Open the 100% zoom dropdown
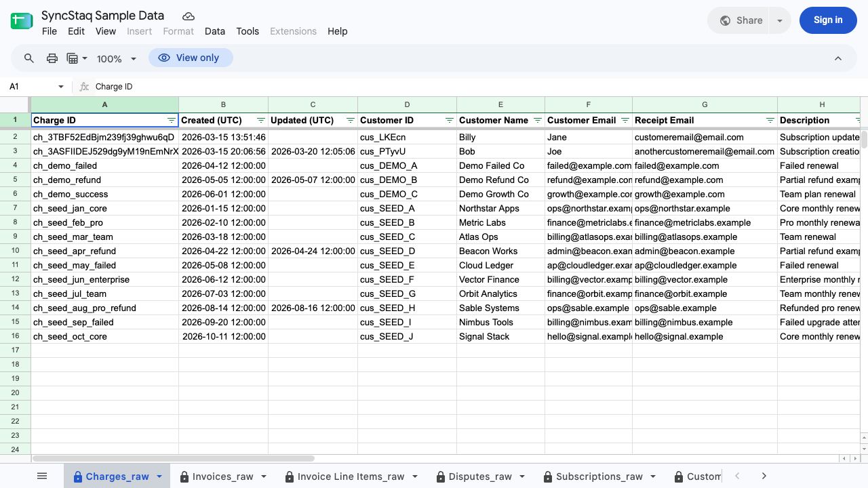 [x=117, y=58]
